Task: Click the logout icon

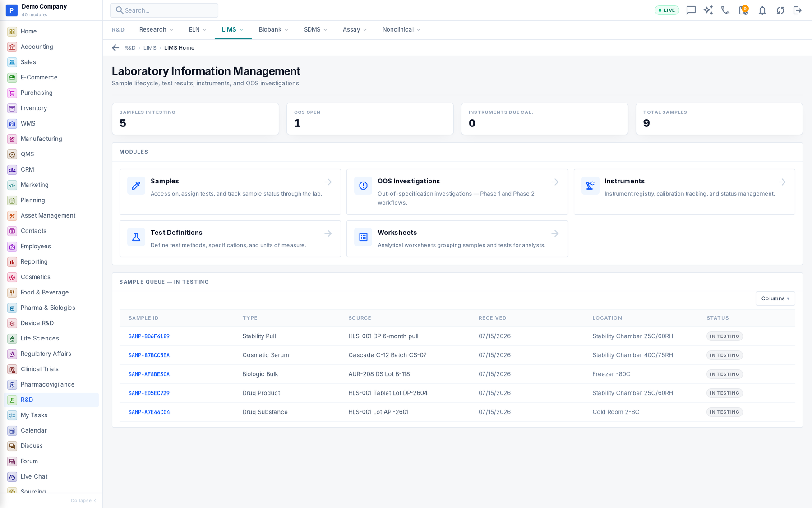Action: point(798,10)
